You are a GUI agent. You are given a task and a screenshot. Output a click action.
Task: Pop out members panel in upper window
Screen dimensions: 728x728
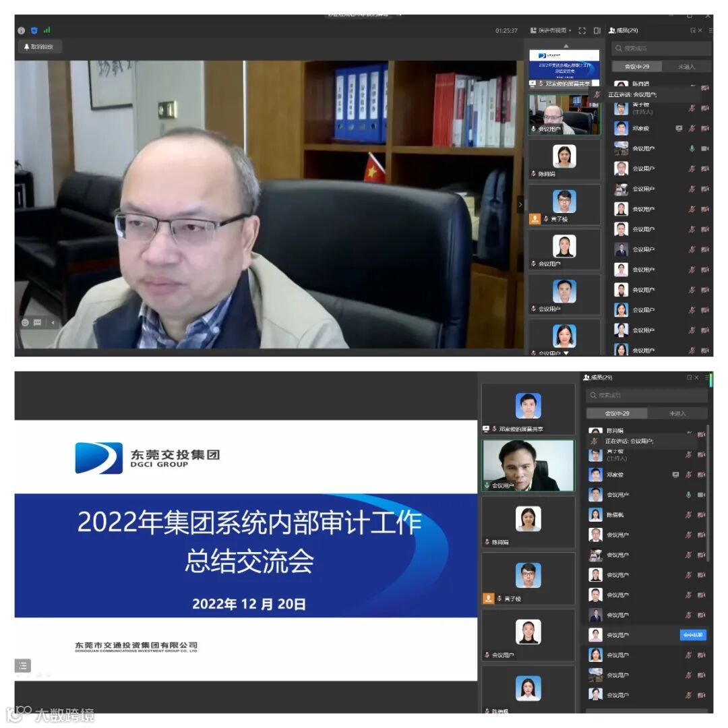(693, 30)
